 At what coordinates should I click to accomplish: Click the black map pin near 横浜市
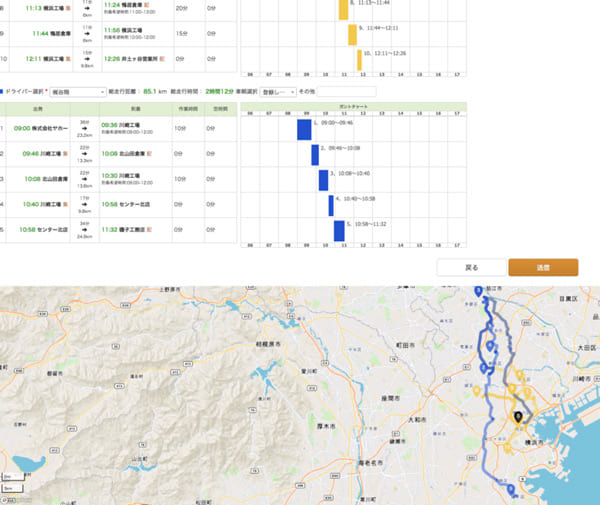point(518,417)
